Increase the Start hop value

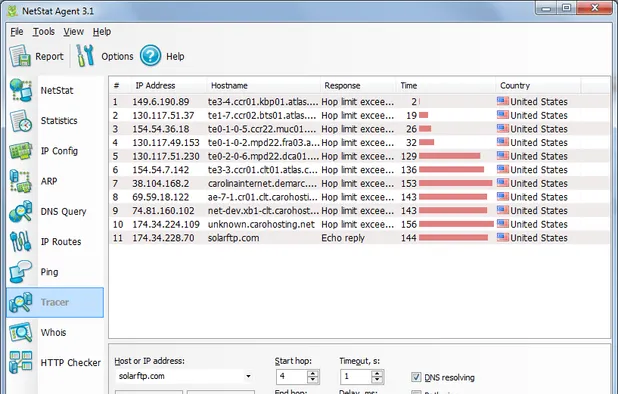(313, 374)
